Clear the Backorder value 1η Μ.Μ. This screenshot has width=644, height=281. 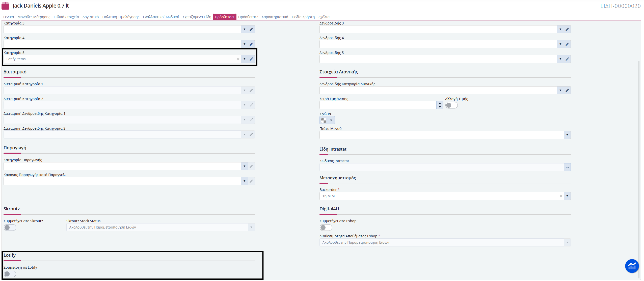tap(561, 196)
